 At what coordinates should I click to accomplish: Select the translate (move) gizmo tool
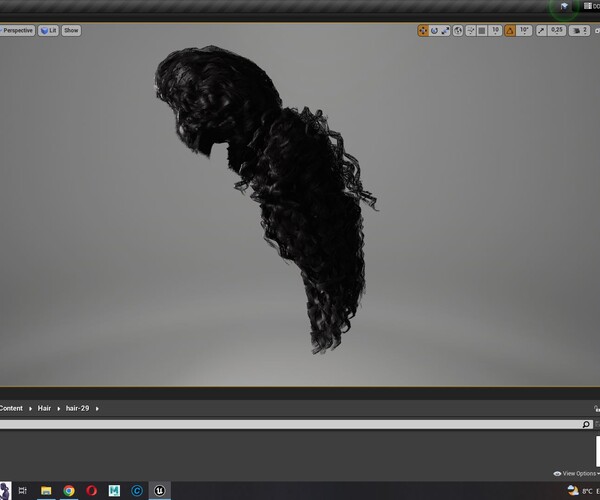423,31
